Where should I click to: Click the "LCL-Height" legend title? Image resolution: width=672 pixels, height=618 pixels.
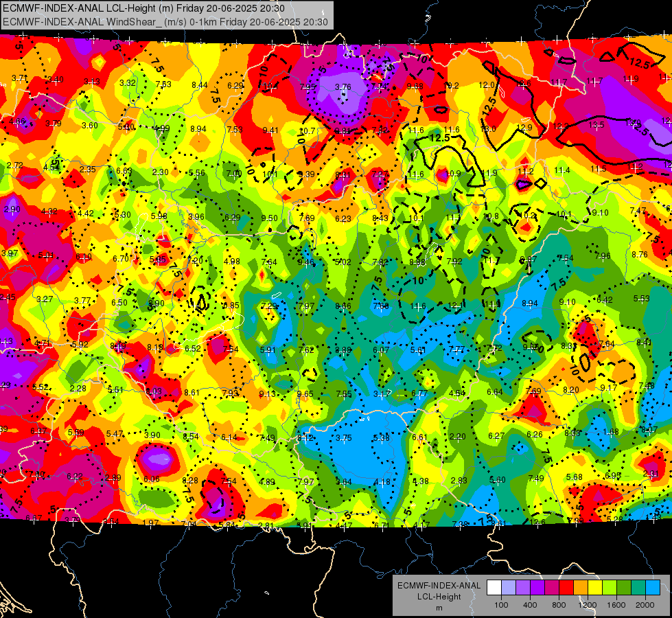click(x=439, y=597)
